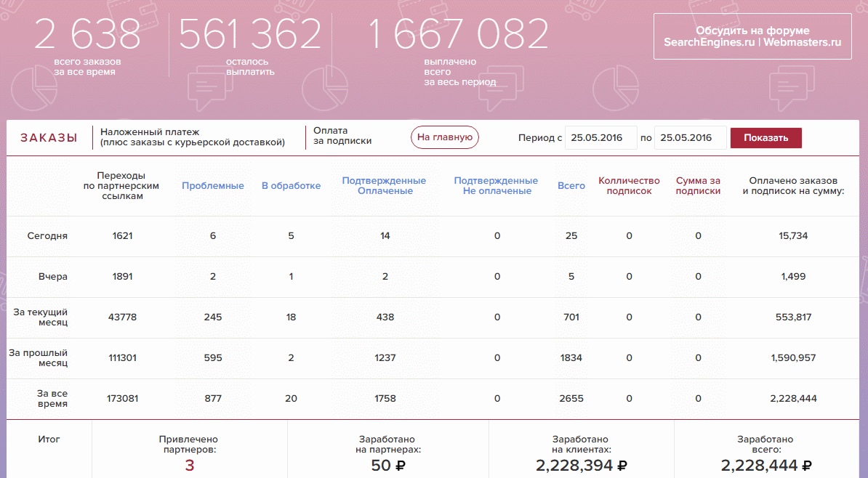Image resolution: width=868 pixels, height=478 pixels.
Task: Focus the period start date field
Action: (600, 137)
